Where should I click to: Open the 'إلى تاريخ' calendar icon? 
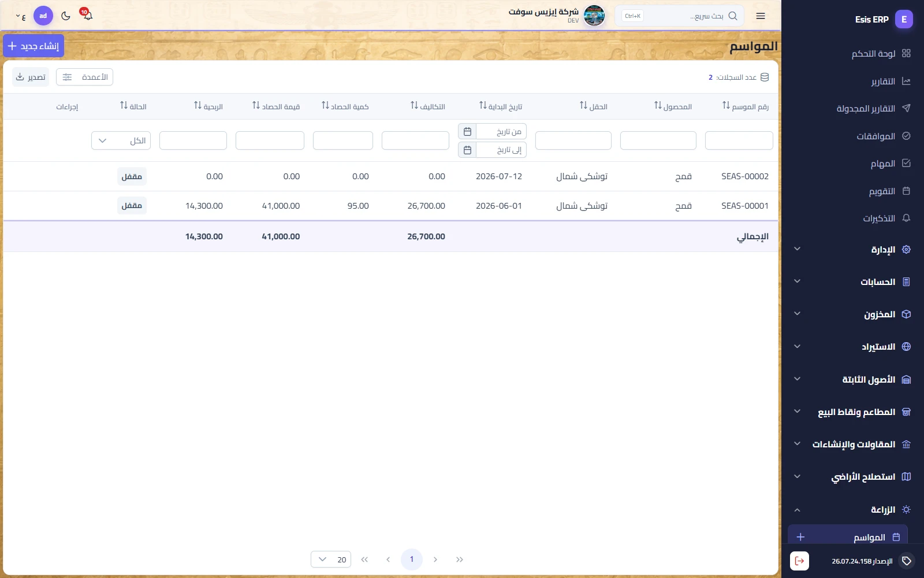(467, 150)
